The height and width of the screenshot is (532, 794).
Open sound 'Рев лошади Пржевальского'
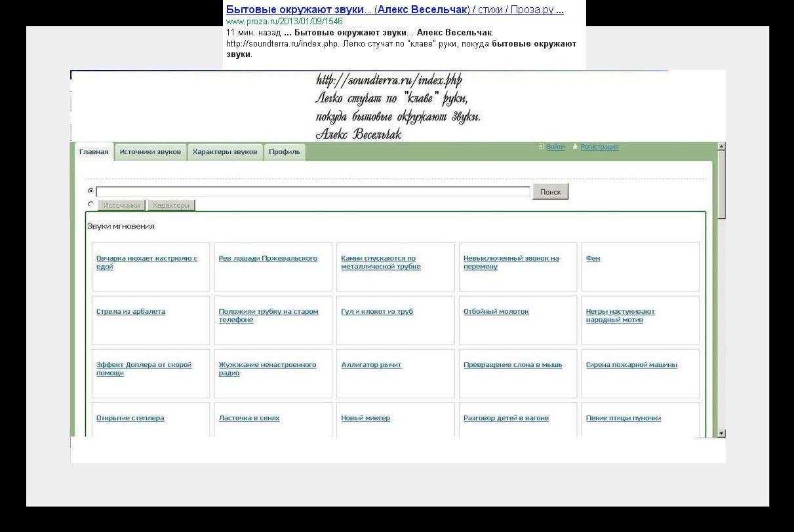pyautogui.click(x=268, y=258)
